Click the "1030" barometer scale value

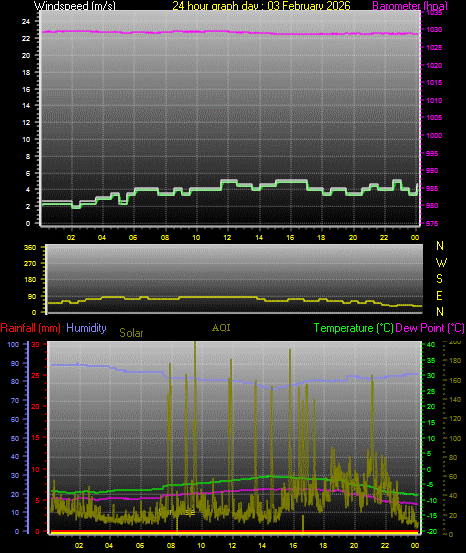click(x=434, y=30)
